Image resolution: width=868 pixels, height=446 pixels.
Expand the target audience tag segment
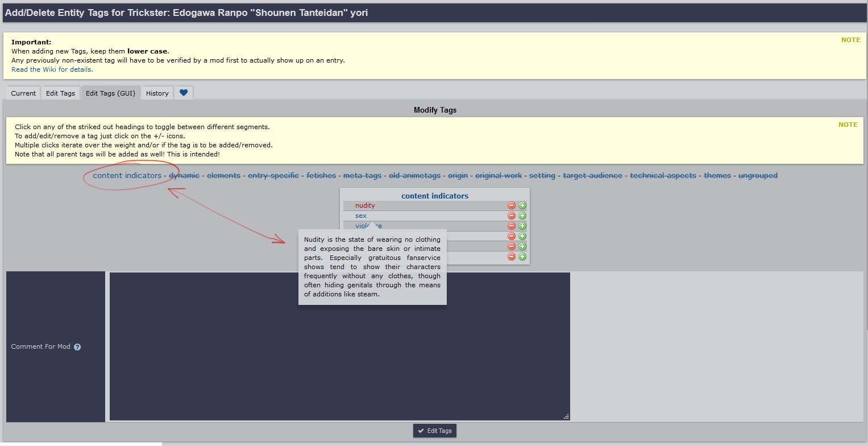pyautogui.click(x=592, y=175)
